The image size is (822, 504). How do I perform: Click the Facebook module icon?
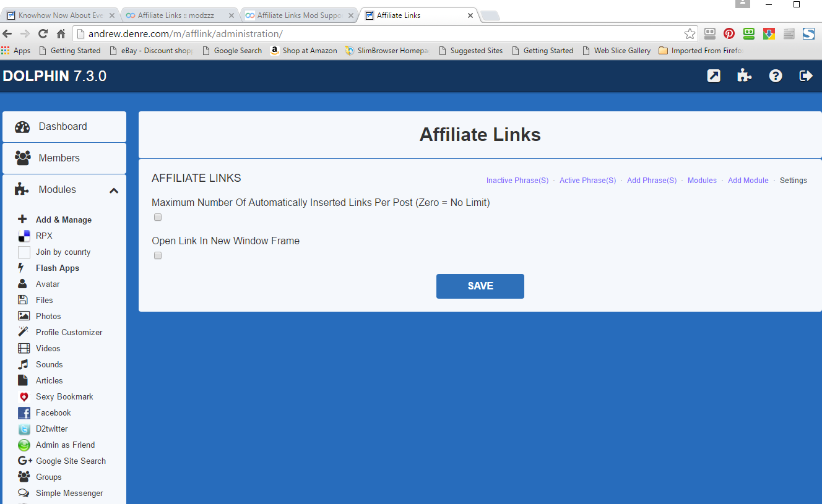(x=24, y=413)
